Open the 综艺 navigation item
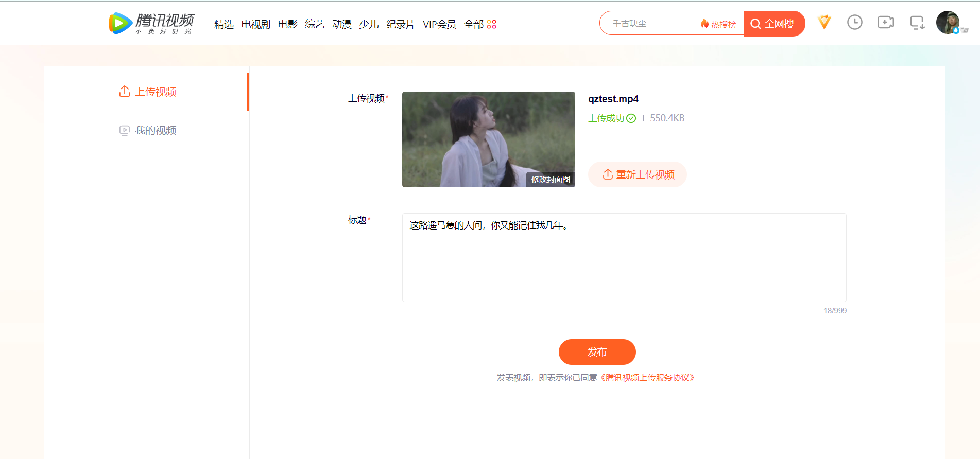This screenshot has width=980, height=459. [315, 24]
